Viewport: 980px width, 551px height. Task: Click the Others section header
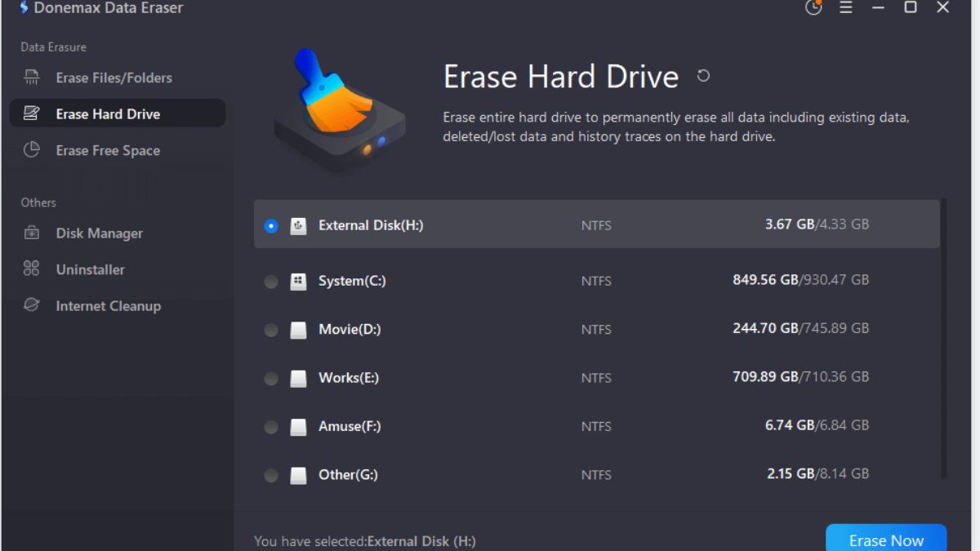click(x=38, y=202)
